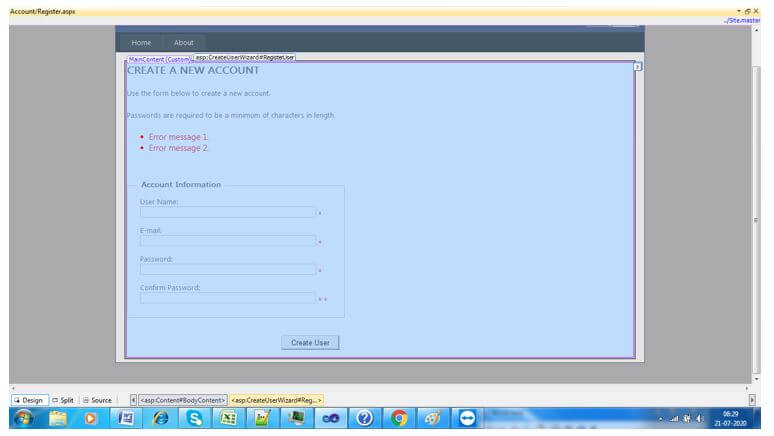Open the computer monitor taskbar icon
Screen dimensions: 774x436
pos(296,419)
